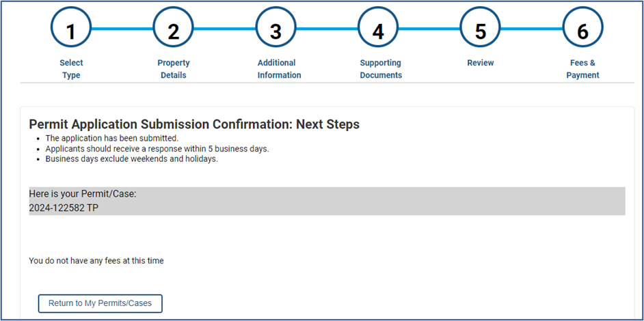Click Supporting Documents step label

381,69
